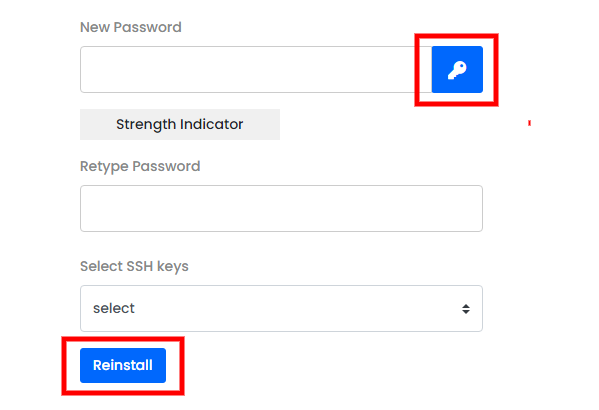
Task: Select the Select SSH keys label
Action: pos(134,266)
